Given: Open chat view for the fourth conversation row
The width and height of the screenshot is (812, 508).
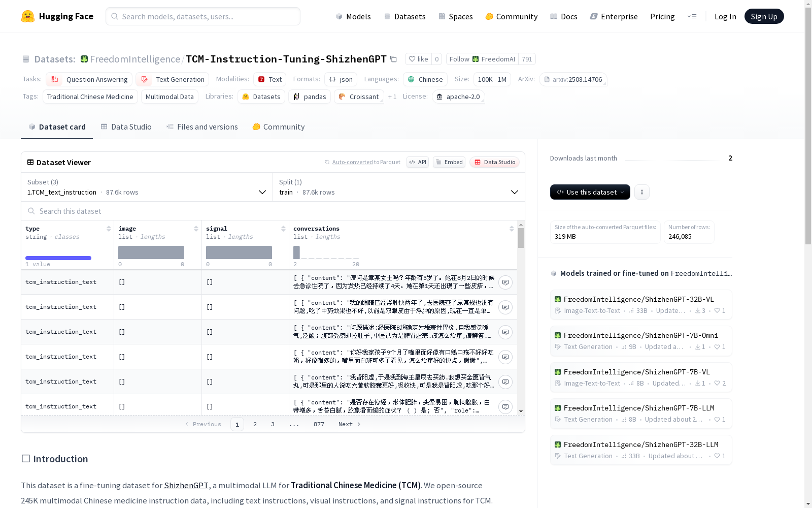Looking at the screenshot, I should [x=505, y=357].
